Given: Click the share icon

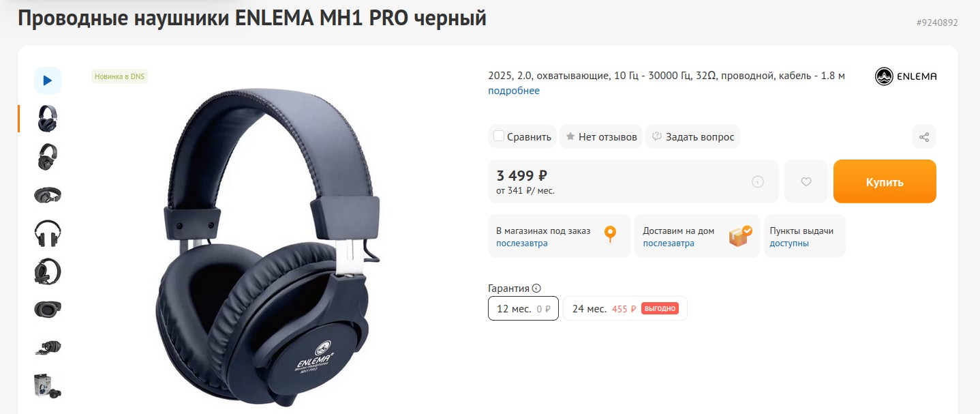Looking at the screenshot, I should [924, 137].
